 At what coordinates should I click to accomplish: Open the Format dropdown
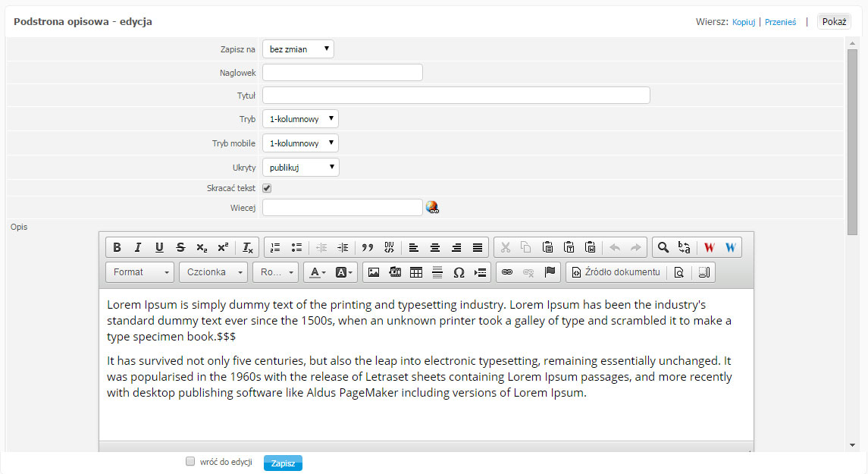(x=140, y=272)
